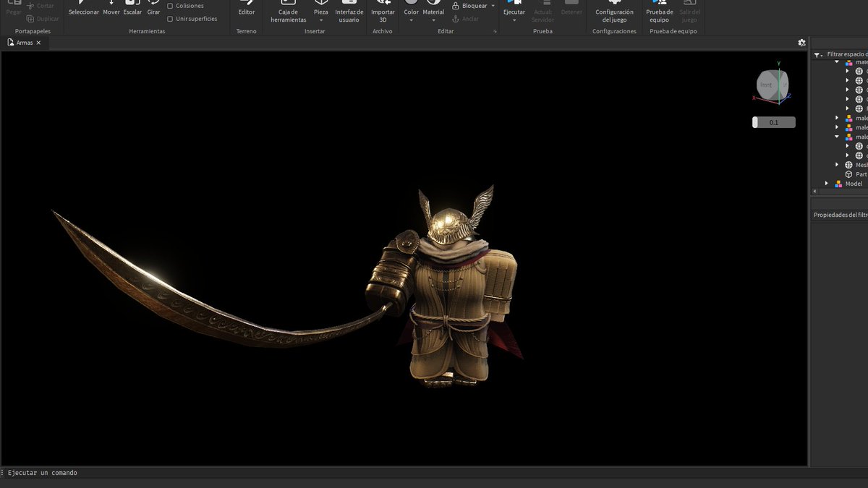Choose the Girar rotate tool

click(153, 8)
